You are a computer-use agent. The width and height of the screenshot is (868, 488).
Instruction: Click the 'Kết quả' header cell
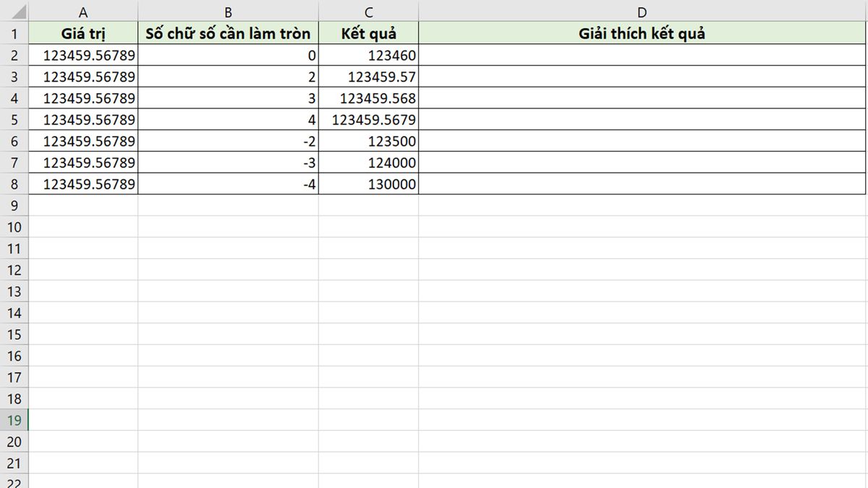point(368,33)
